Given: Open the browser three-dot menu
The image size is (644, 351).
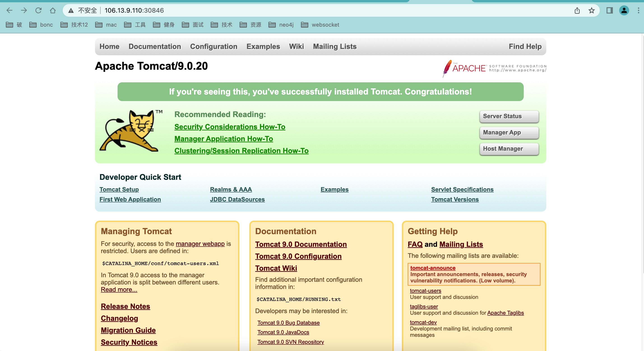Looking at the screenshot, I should pos(638,11).
